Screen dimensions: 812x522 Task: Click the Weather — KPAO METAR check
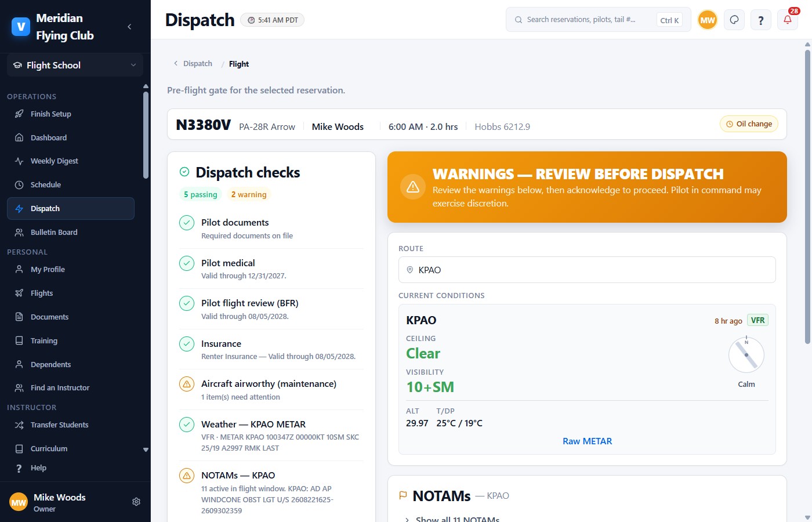tap(271, 436)
